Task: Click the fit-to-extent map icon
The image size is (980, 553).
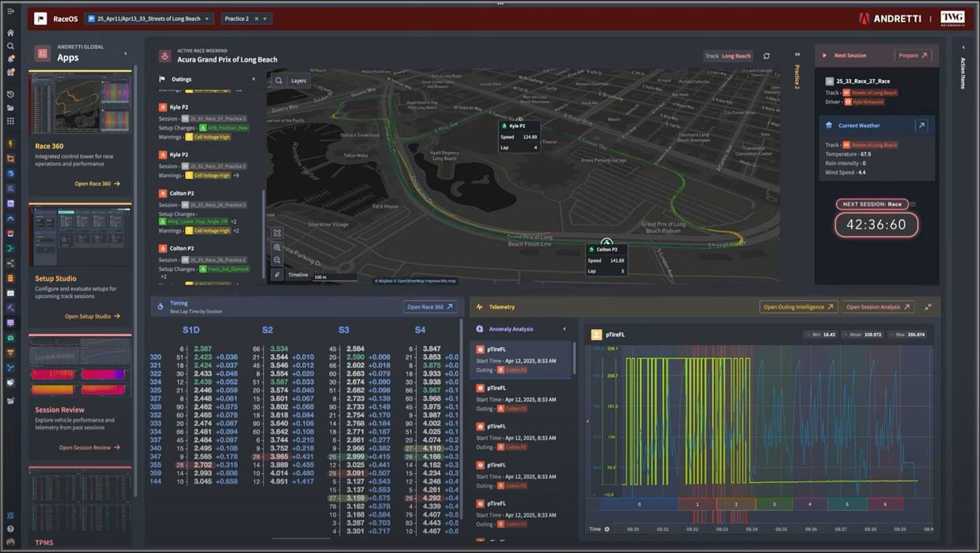Action: [x=277, y=233]
